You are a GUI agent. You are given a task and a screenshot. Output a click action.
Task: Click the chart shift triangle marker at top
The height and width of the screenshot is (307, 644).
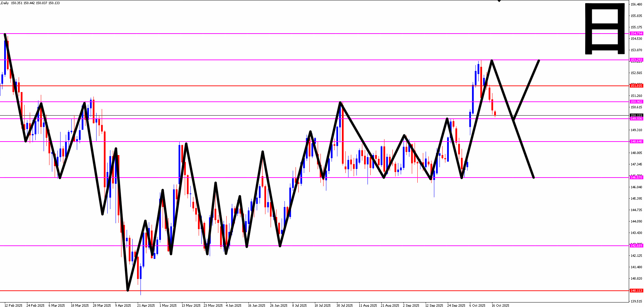(499, 1)
